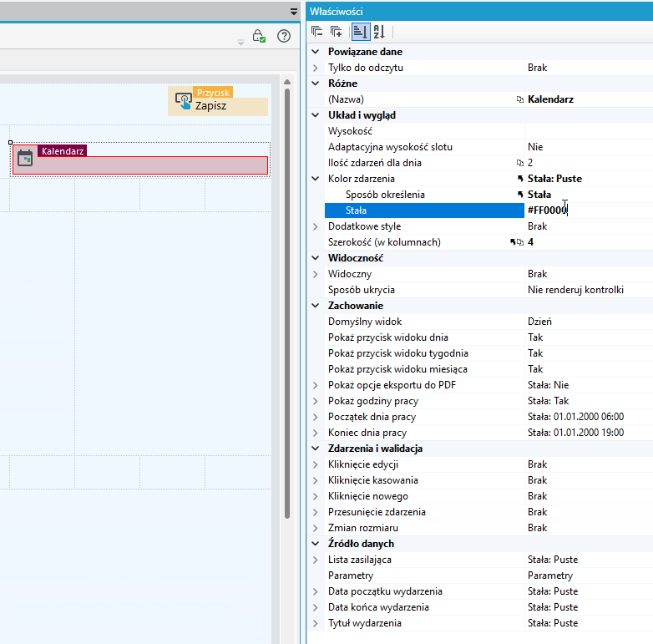Click the icons beside Szerokość (w kolumnach)
Viewport: 653px width, 644px height.
[516, 242]
